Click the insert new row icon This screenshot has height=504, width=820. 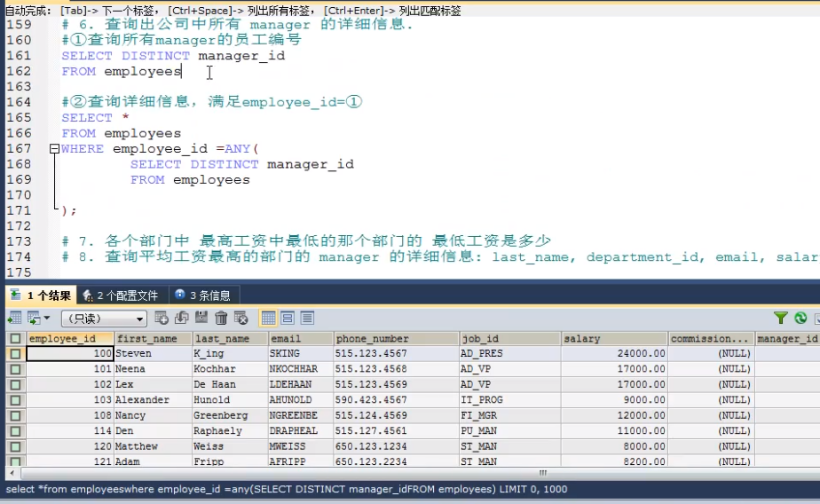[162, 318]
